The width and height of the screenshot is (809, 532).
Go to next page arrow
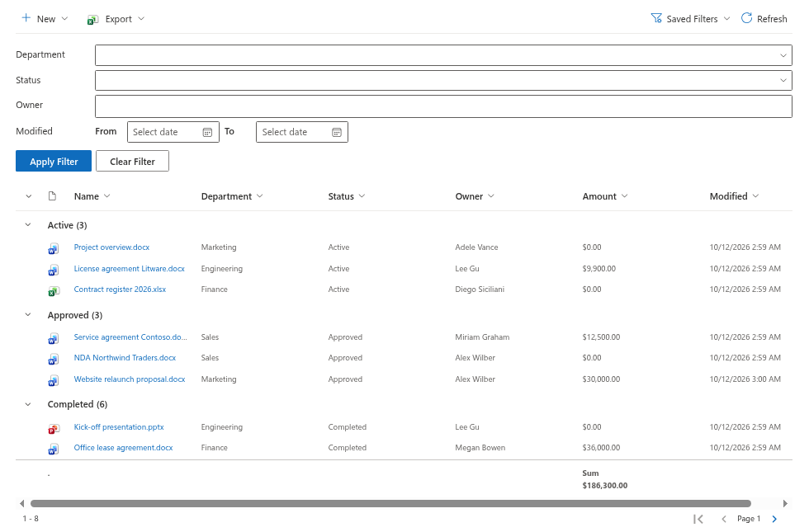click(774, 519)
